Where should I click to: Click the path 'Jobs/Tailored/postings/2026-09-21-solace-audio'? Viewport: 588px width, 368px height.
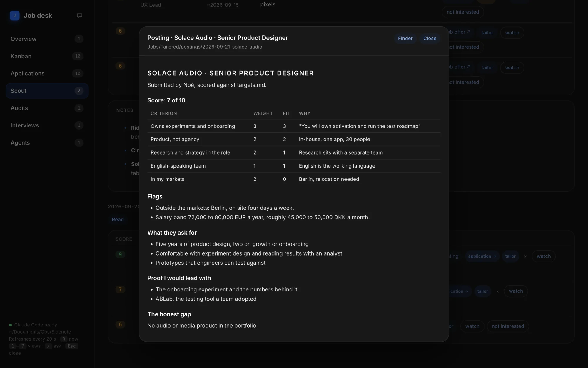click(205, 47)
